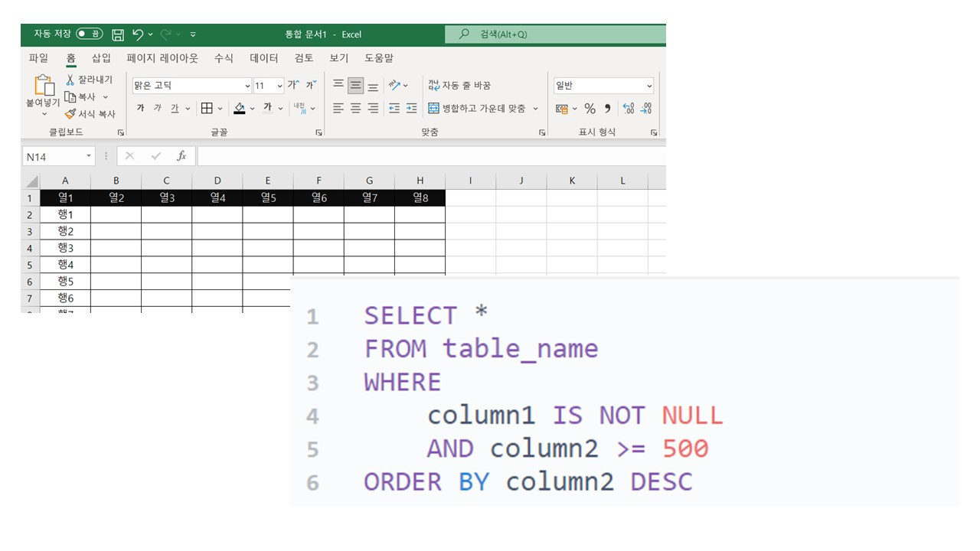Viewport: 980px width, 551px height.
Task: Click the middle align icon
Action: pyautogui.click(x=355, y=85)
